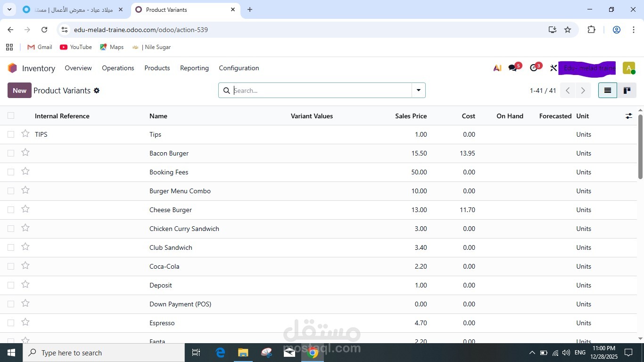Screen dimensions: 644x362
Task: Open the Odoo AI assistant icon
Action: tap(497, 68)
